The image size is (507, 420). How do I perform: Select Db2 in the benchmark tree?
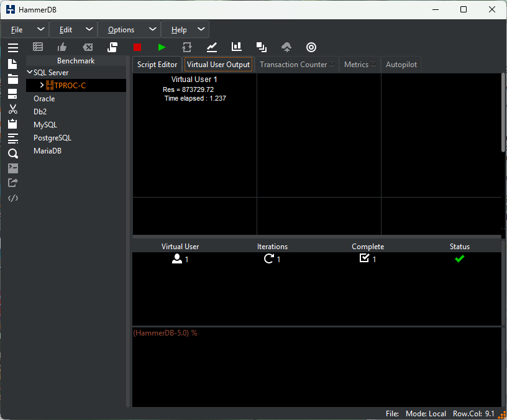pyautogui.click(x=40, y=112)
